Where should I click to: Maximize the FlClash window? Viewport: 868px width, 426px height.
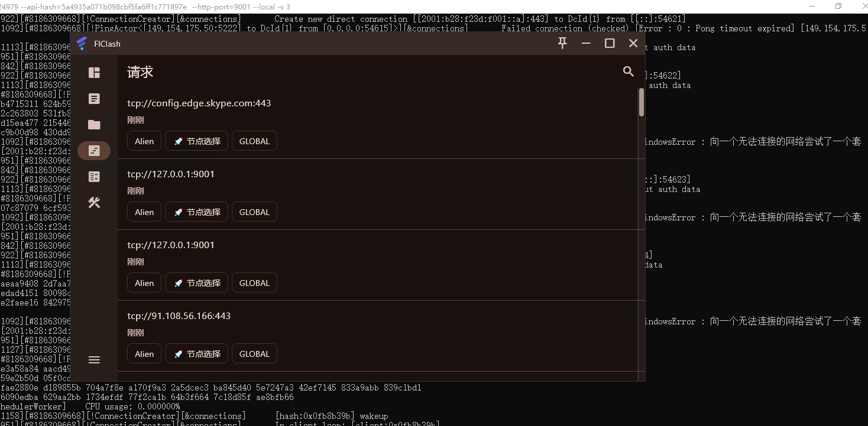click(610, 43)
